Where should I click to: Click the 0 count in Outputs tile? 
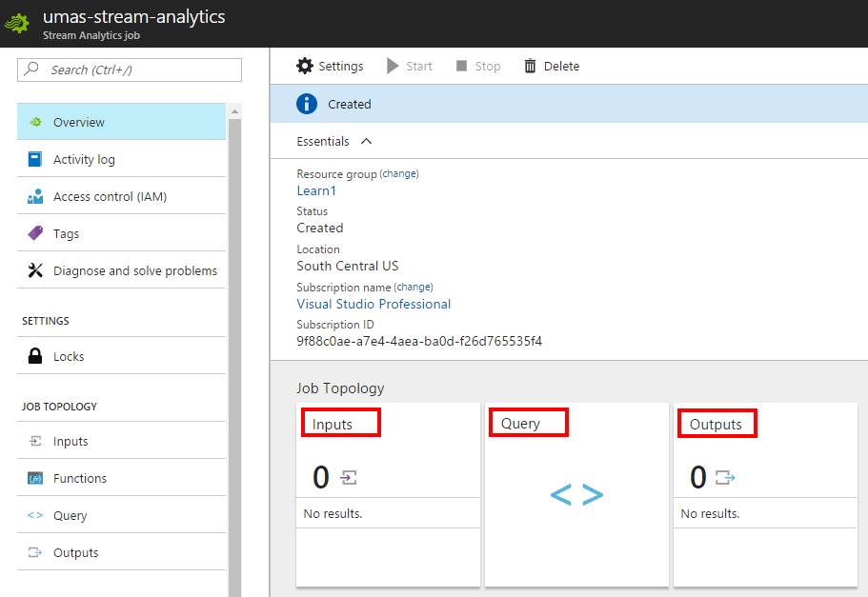point(698,477)
